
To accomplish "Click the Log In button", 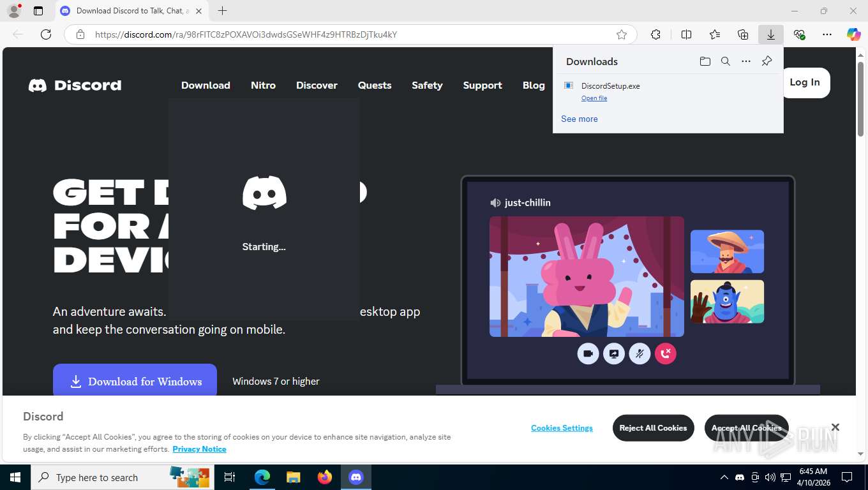I will 805,82.
